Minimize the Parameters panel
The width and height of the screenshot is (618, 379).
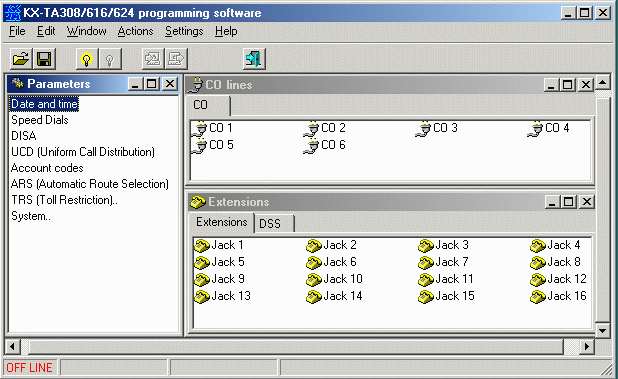pyautogui.click(x=136, y=84)
